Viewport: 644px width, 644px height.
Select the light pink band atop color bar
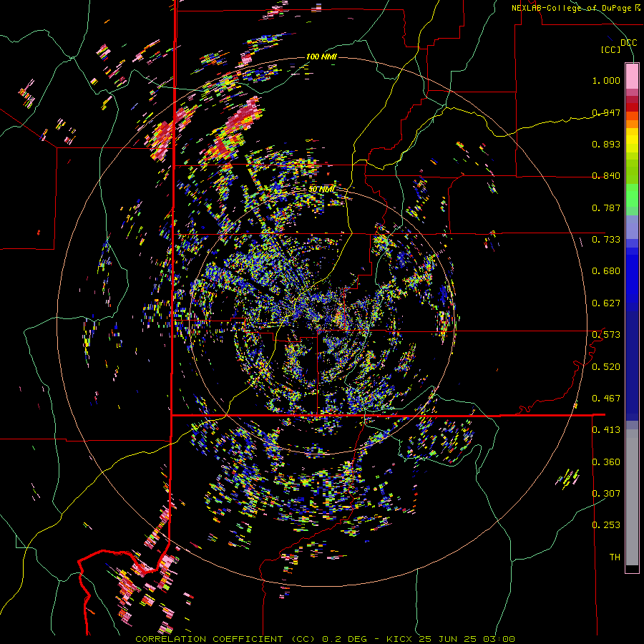(x=632, y=77)
